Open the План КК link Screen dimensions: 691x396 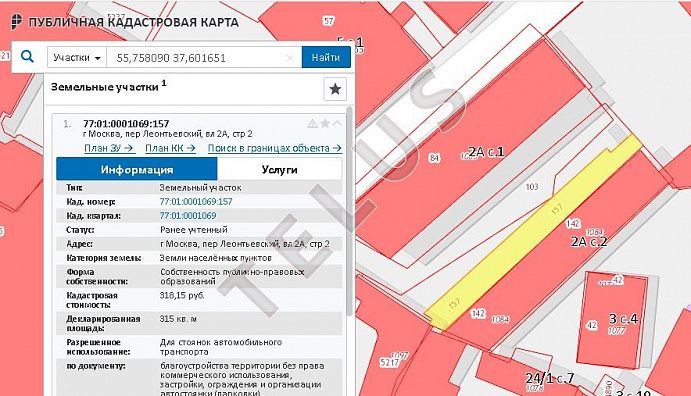point(170,148)
